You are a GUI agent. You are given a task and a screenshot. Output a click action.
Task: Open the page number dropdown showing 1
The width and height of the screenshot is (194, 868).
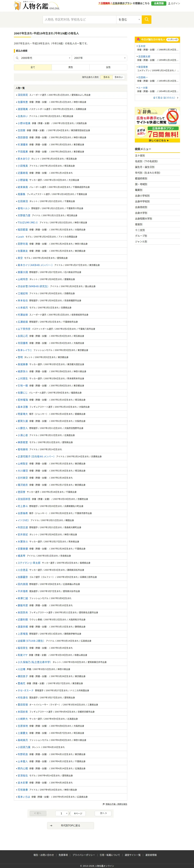[x=62, y=813]
